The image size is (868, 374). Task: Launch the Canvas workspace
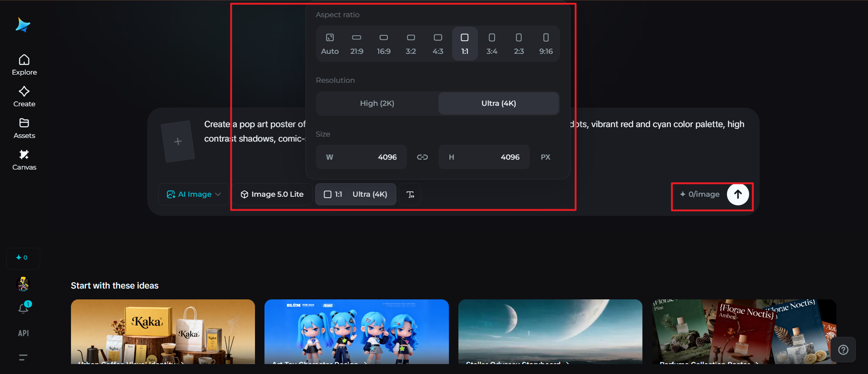24,160
